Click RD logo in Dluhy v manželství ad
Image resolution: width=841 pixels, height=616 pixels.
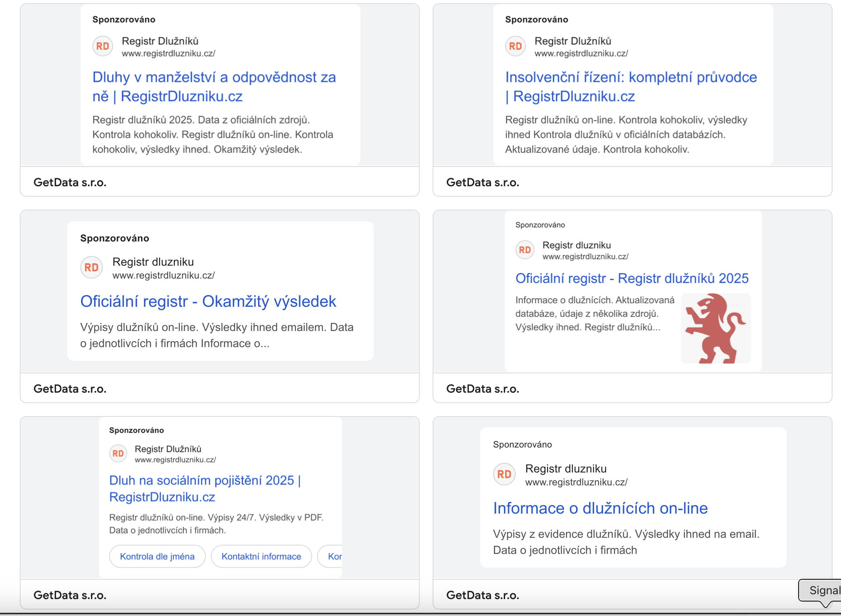pos(103,46)
